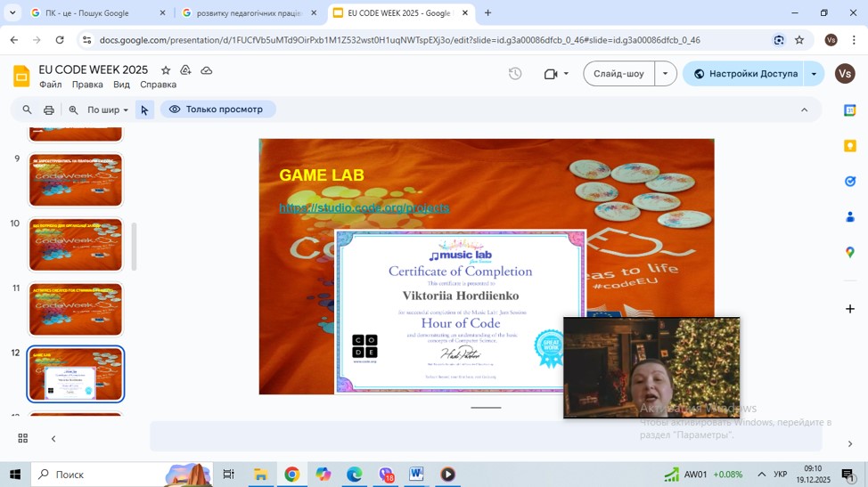The height and width of the screenshot is (487, 868).
Task: Open Google Keep from side panel
Action: point(849,146)
